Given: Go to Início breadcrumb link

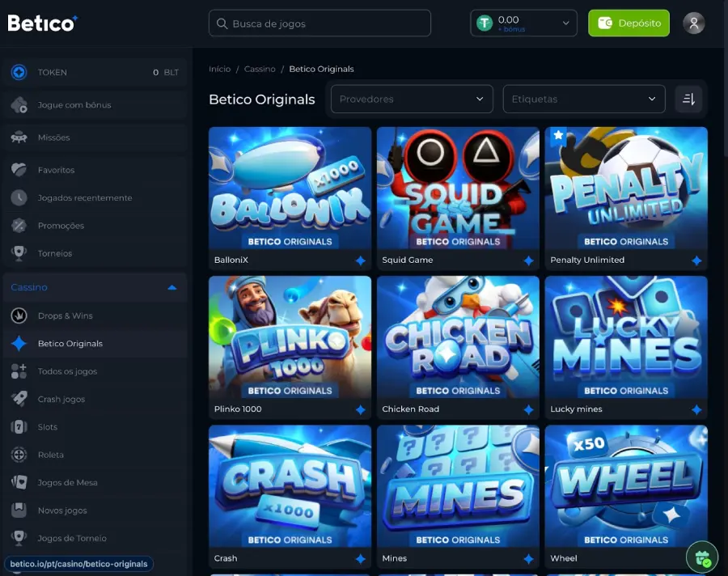Looking at the screenshot, I should 219,69.
